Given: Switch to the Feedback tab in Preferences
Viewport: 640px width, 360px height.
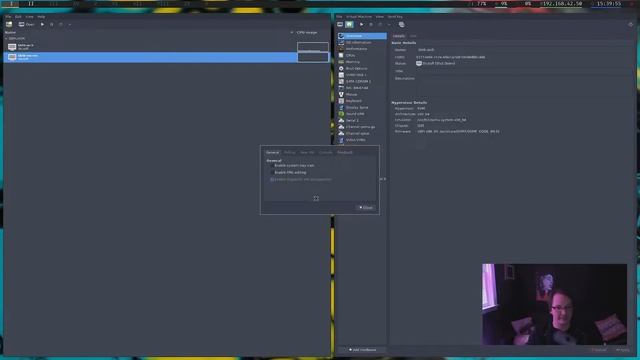Looking at the screenshot, I should (345, 153).
